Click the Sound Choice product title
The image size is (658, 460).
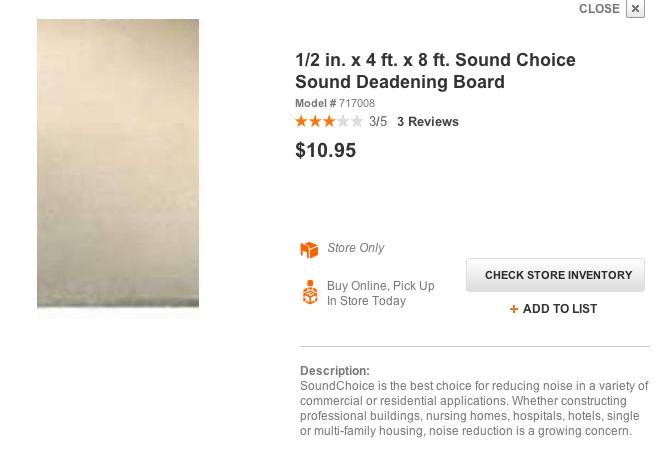435,71
